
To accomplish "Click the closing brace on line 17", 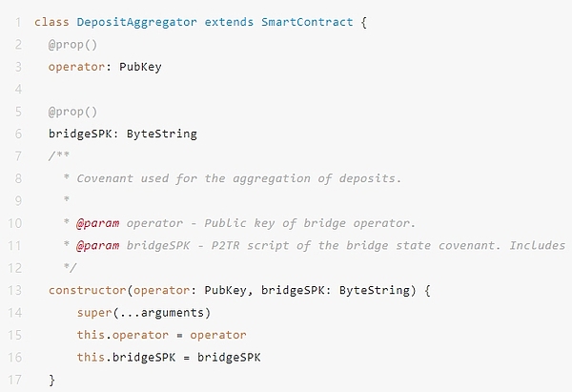I will [x=52, y=380].
